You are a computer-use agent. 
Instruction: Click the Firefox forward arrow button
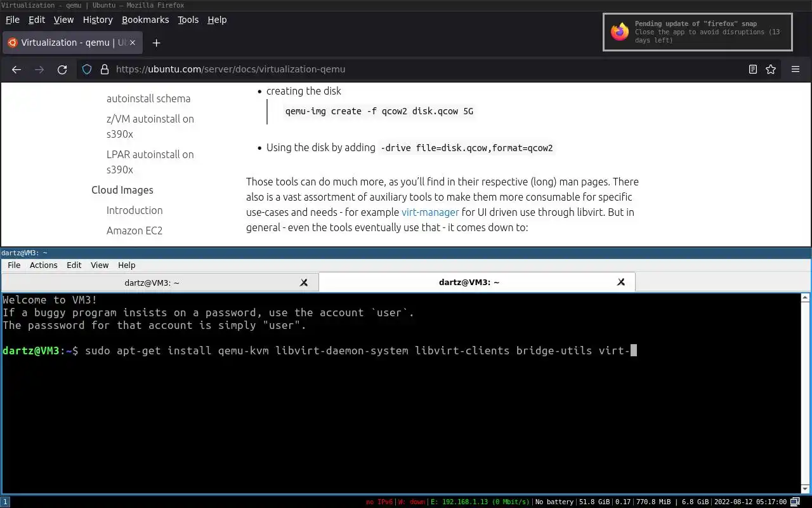pyautogui.click(x=39, y=69)
